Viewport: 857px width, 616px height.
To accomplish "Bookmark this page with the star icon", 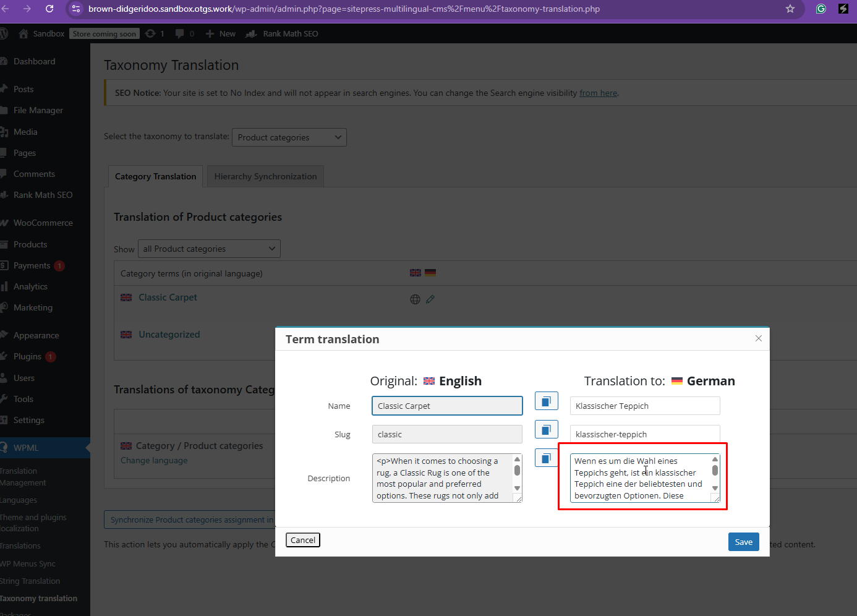I will tap(790, 9).
